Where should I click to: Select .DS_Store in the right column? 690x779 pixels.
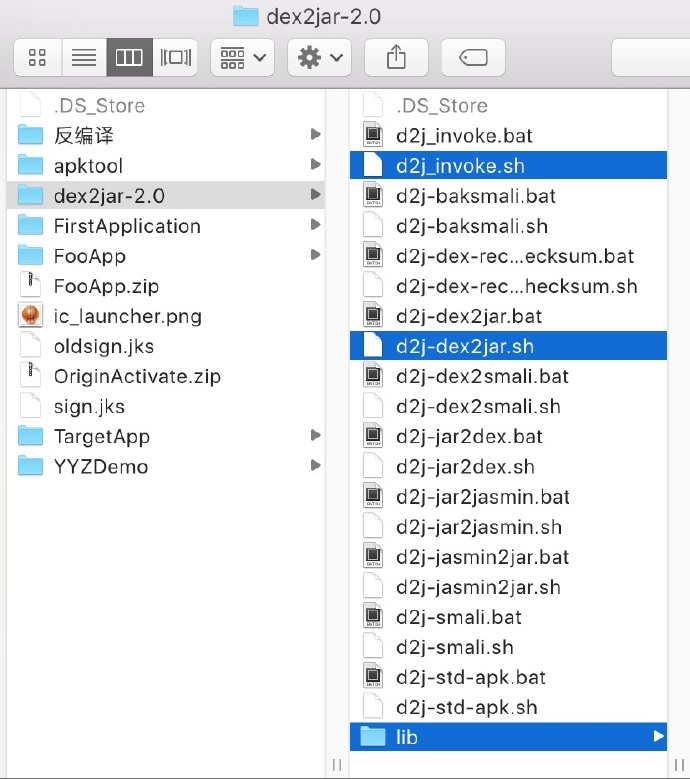click(x=508, y=105)
